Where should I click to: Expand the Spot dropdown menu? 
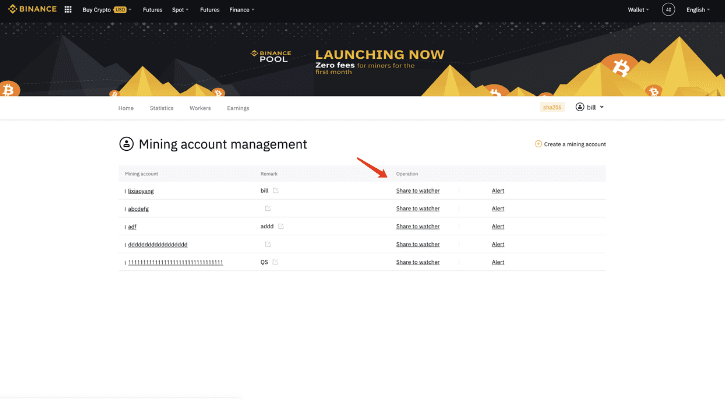click(x=180, y=10)
